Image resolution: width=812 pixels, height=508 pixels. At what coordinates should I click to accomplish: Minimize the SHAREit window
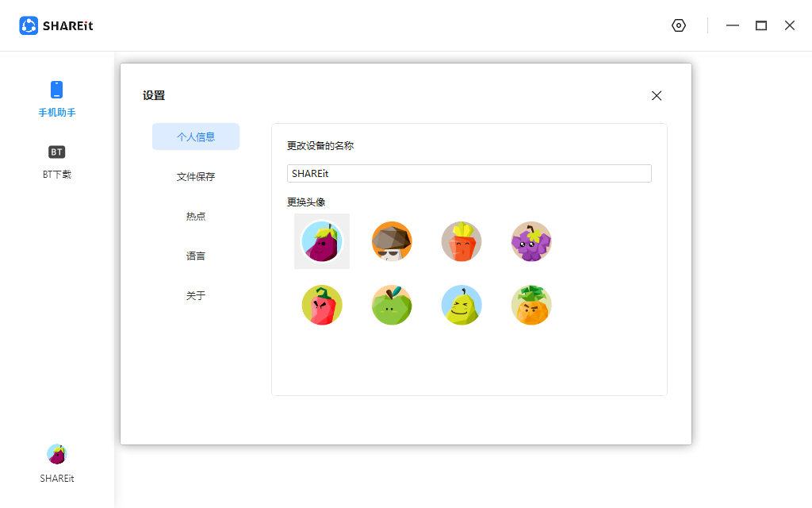point(732,25)
